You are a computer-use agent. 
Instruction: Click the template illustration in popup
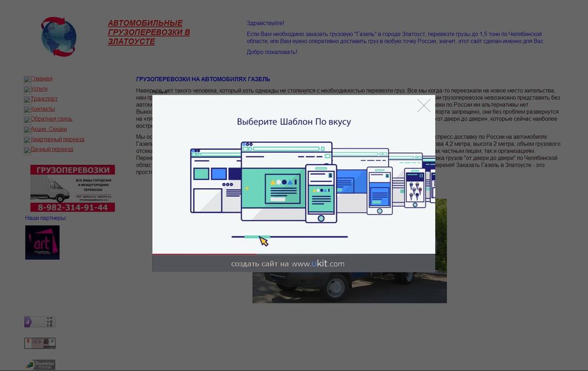313,183
